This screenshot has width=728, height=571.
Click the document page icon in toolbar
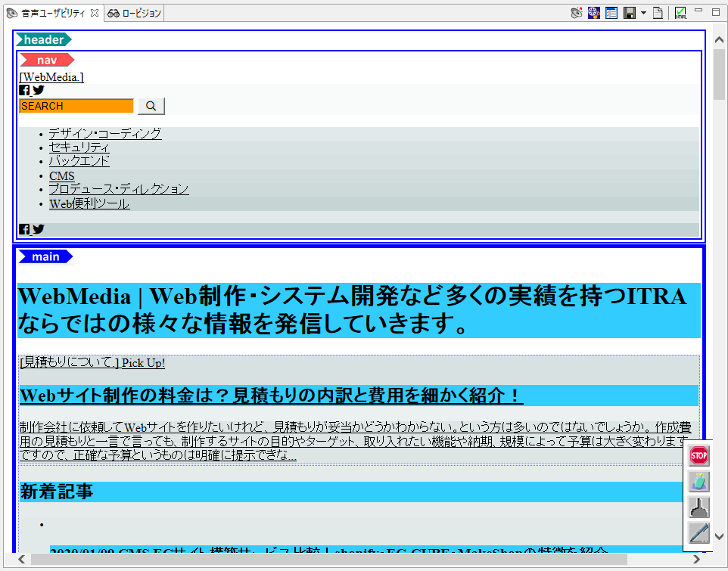click(x=658, y=13)
